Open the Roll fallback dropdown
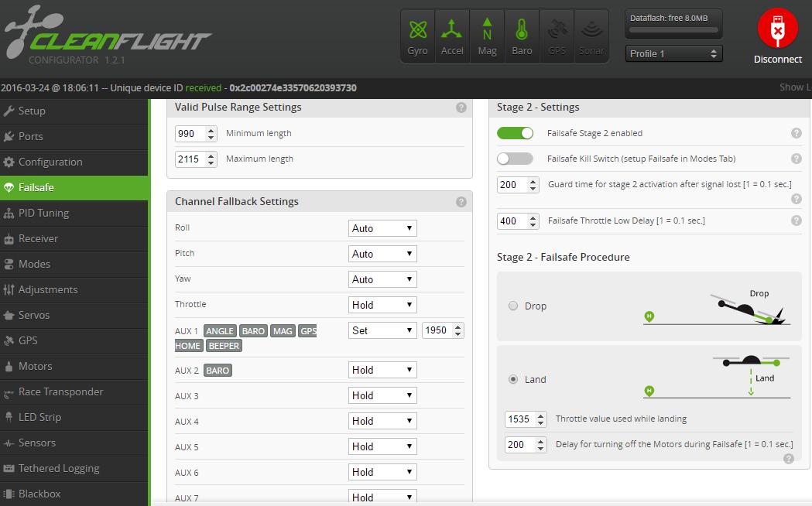Screen dimensions: 812x506 point(382,228)
